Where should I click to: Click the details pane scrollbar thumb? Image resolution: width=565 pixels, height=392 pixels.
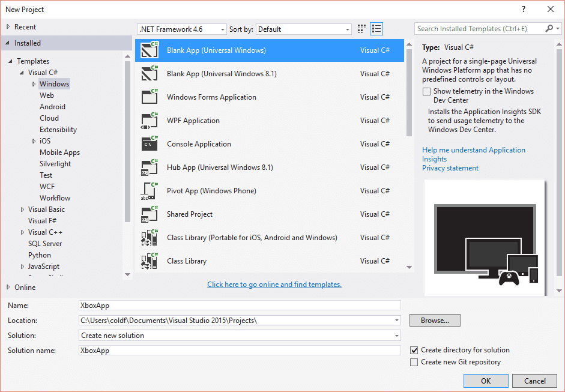(559, 162)
